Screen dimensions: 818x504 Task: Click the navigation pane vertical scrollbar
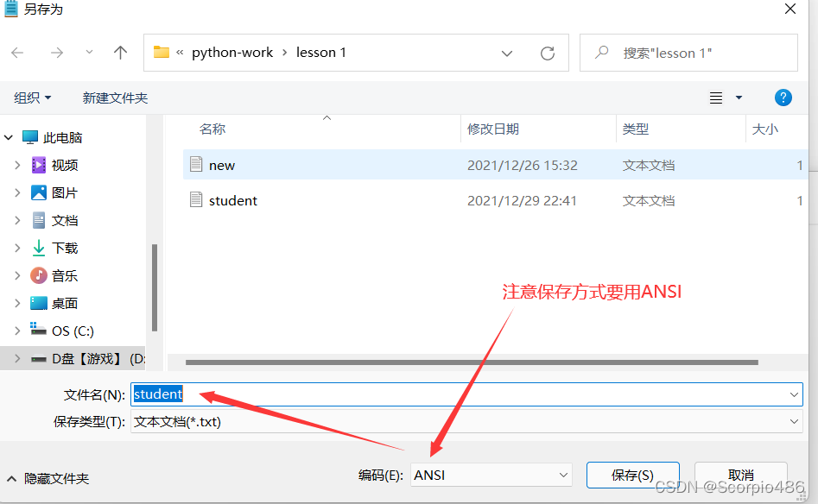click(155, 287)
